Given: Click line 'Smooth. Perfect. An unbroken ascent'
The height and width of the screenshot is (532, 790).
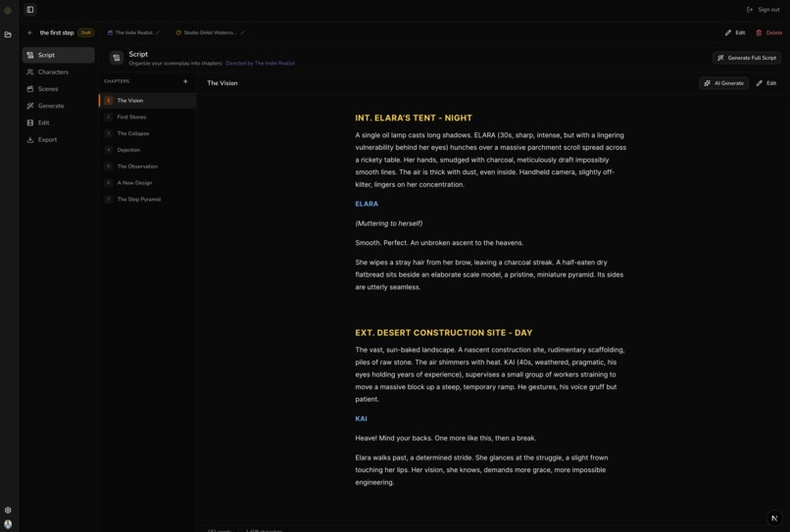Looking at the screenshot, I should point(439,243).
